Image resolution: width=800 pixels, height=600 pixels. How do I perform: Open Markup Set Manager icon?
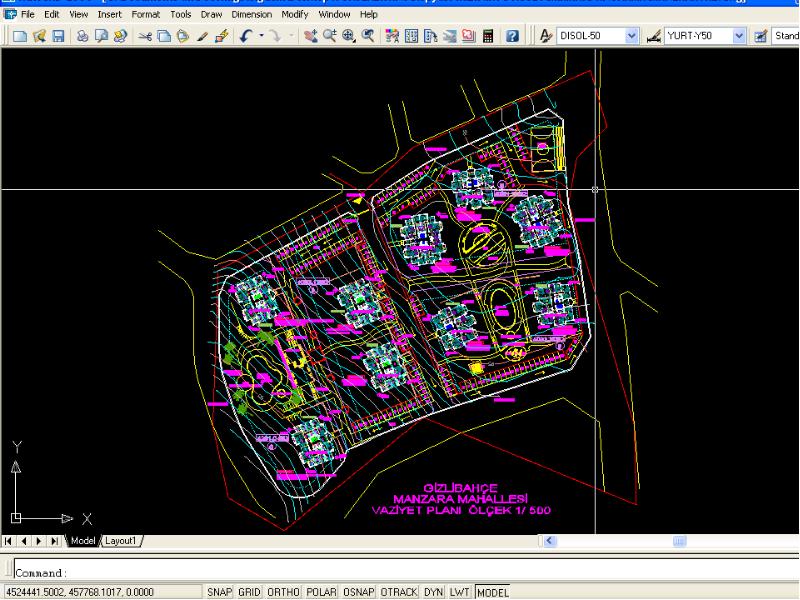tap(468, 36)
